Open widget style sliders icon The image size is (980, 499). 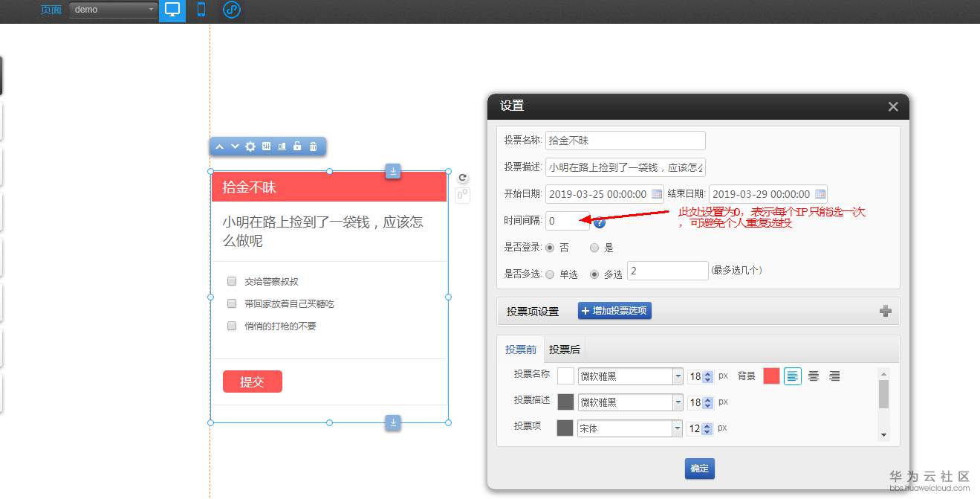coord(266,147)
